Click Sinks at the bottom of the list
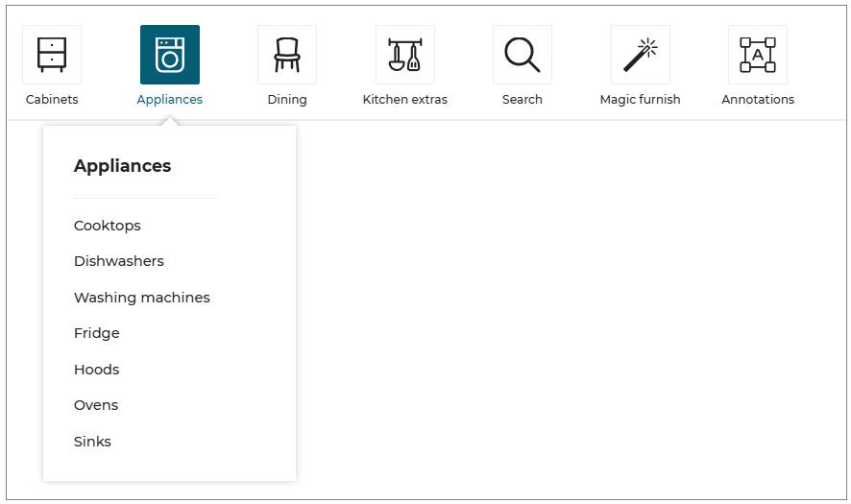851x504 pixels. tap(92, 442)
